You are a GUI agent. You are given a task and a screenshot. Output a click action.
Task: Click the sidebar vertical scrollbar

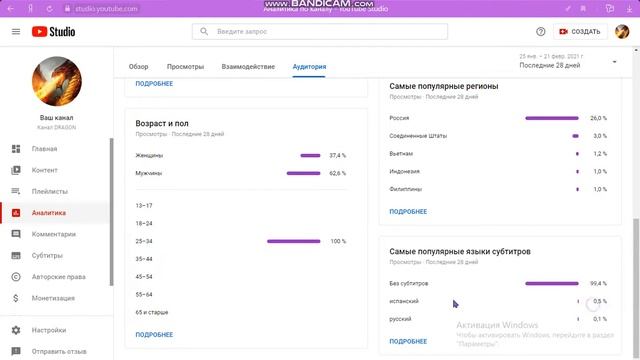pos(111,212)
